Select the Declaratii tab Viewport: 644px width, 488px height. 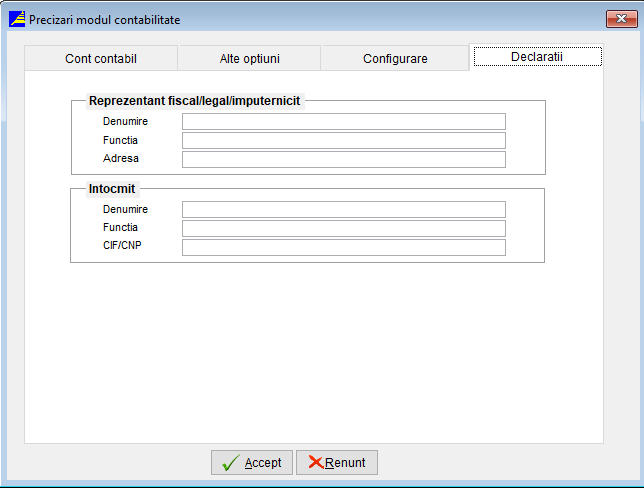pyautogui.click(x=537, y=57)
